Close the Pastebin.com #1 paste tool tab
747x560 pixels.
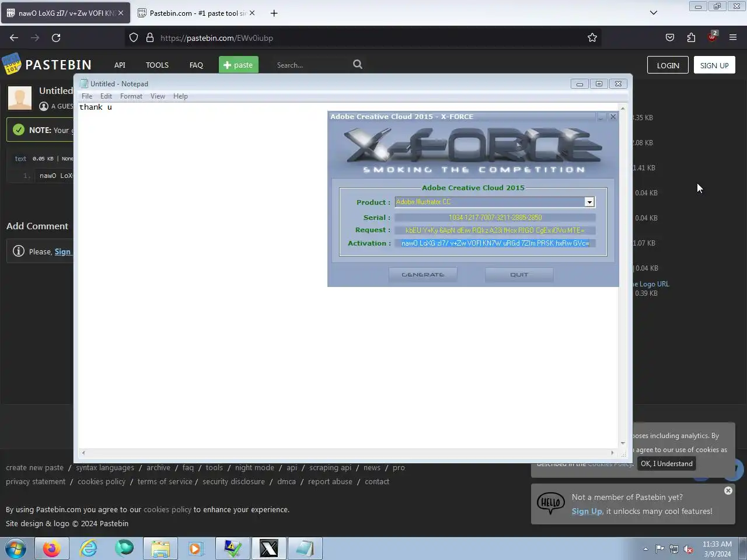pos(252,13)
